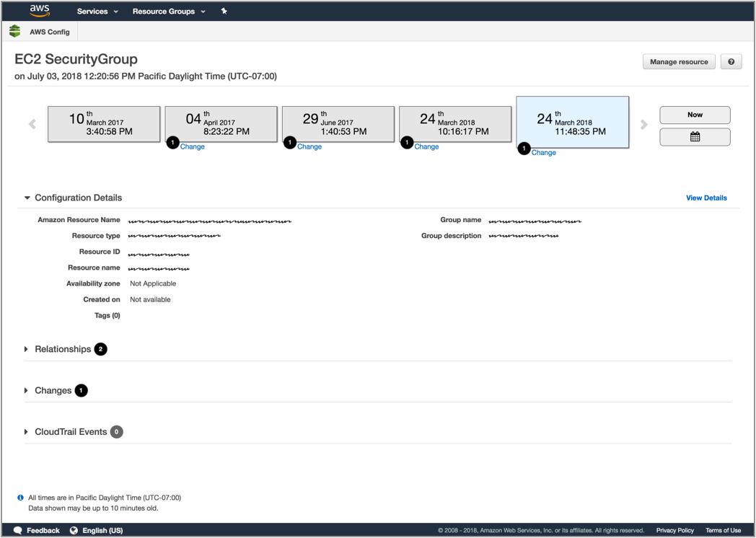Expand the Changes section
Image resolution: width=756 pixels, height=538 pixels.
pos(26,390)
